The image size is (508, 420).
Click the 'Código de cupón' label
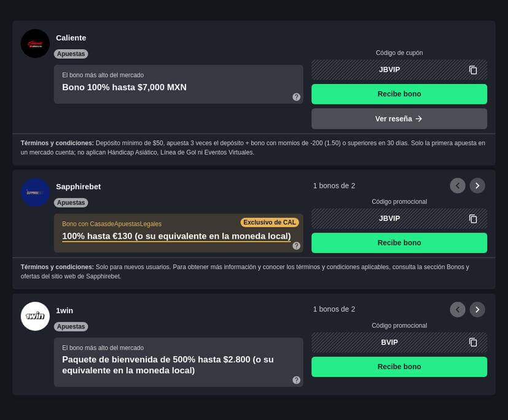point(399,53)
